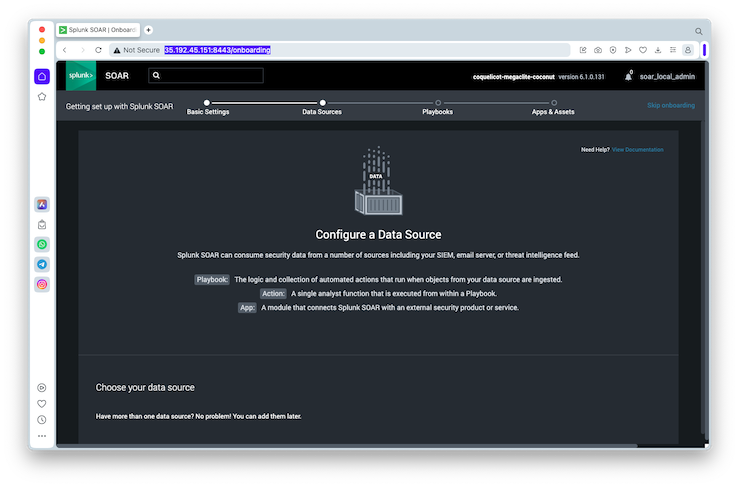Open the soar_local_admin user menu

pos(667,76)
